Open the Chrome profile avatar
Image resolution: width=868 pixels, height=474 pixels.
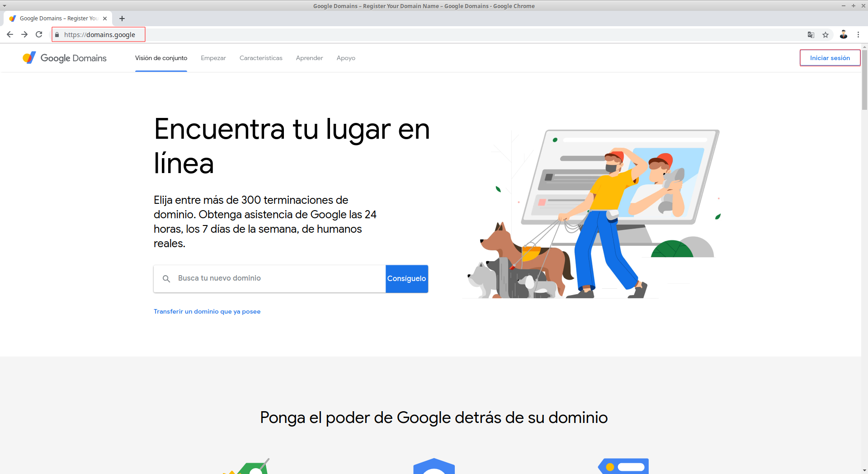click(844, 34)
